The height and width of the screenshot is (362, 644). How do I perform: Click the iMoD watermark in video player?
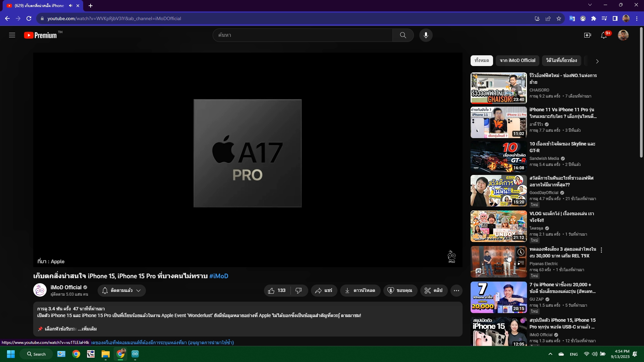(452, 257)
